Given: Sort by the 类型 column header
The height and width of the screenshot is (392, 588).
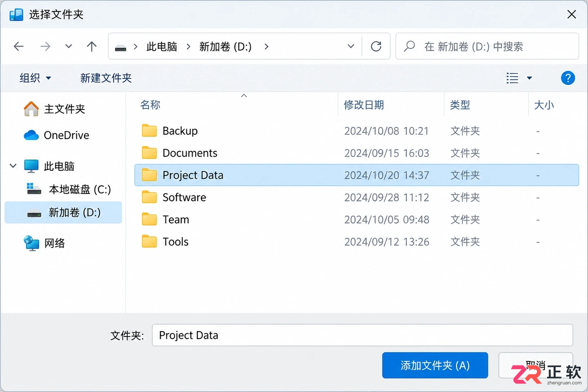Looking at the screenshot, I should [460, 105].
